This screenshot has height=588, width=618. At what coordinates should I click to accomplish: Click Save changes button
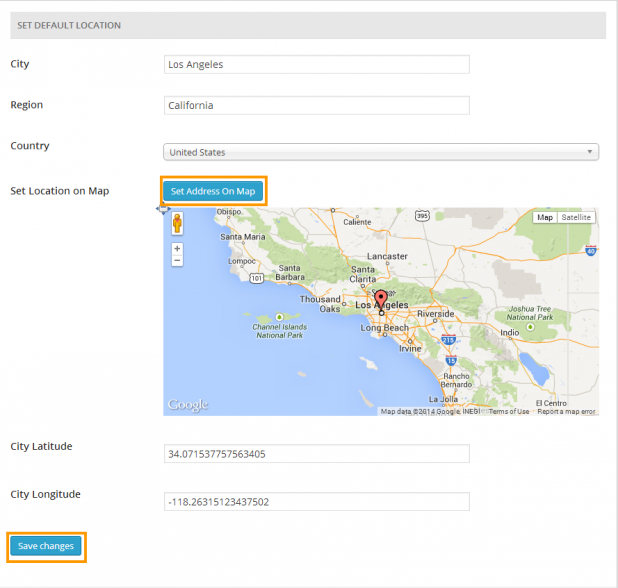pos(46,546)
